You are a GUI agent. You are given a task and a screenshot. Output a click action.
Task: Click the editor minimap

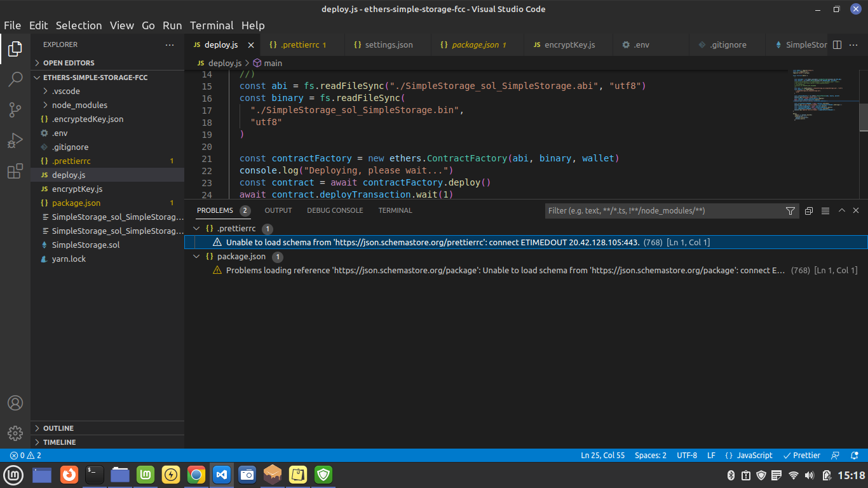[825, 95]
